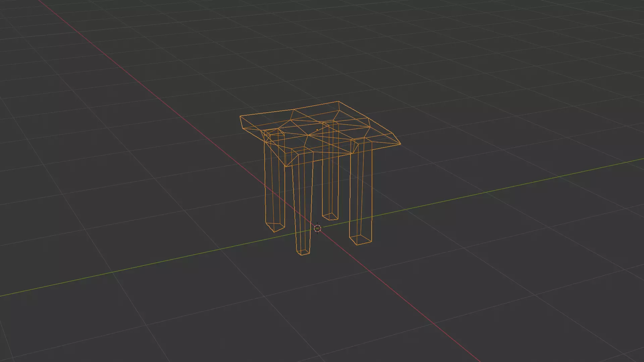Click the orange origin dot of the table
The width and height of the screenshot is (644, 362).
pyautogui.click(x=317, y=130)
